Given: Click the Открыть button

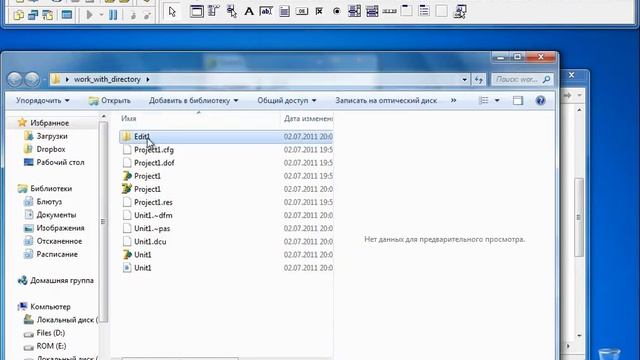Looking at the screenshot, I should pyautogui.click(x=110, y=100).
